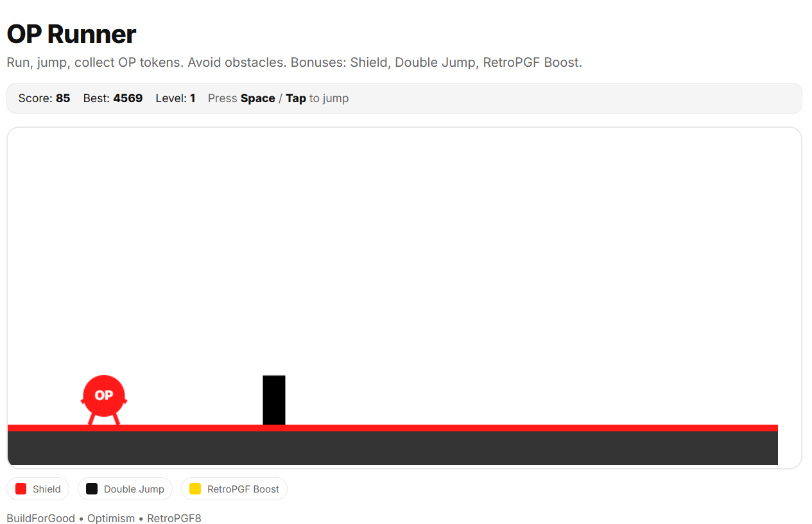
Task: Select the Double Jump bonus pill
Action: click(134, 489)
